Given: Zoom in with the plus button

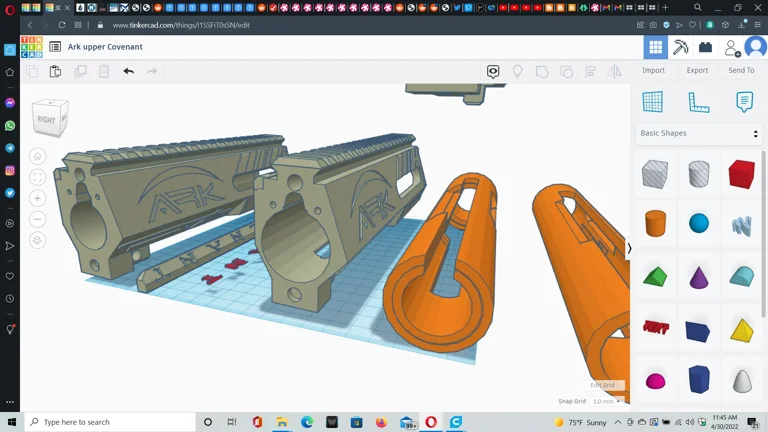Looking at the screenshot, I should (37, 198).
